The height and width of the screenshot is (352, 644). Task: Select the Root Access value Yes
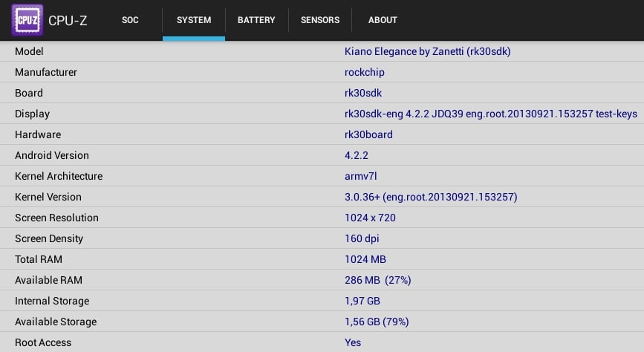(353, 342)
